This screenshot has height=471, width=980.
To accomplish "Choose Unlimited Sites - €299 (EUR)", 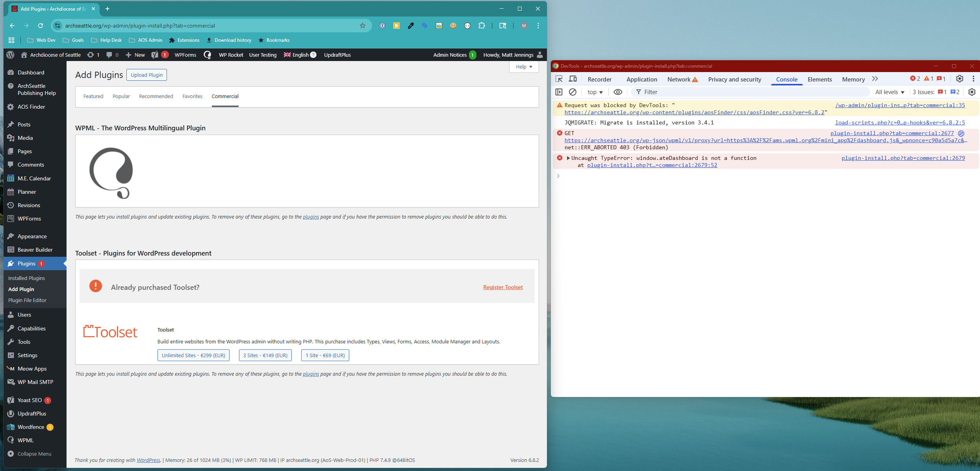I will [193, 355].
